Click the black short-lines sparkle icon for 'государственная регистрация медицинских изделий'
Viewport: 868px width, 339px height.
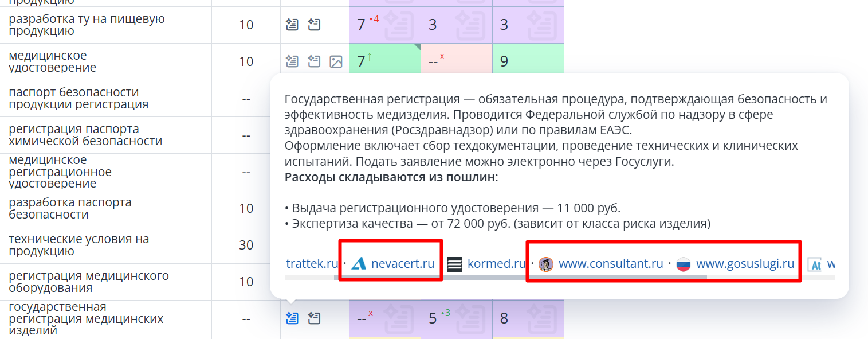coord(314,318)
